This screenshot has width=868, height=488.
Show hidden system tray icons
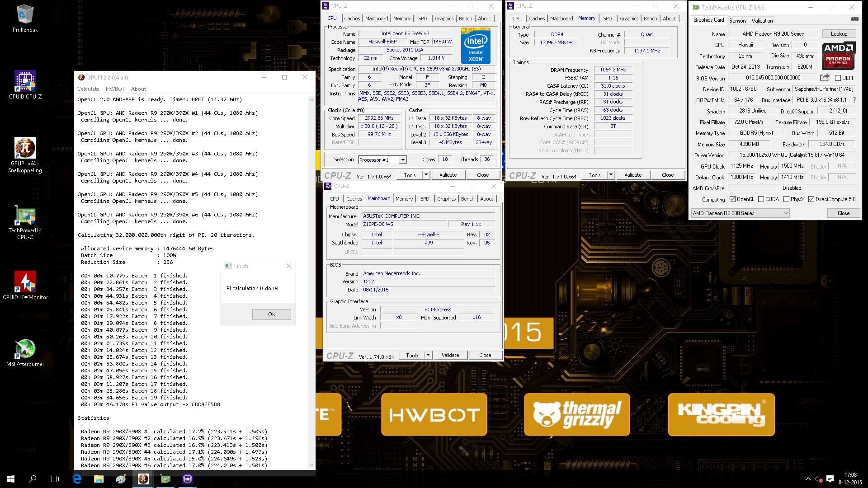coord(808,479)
